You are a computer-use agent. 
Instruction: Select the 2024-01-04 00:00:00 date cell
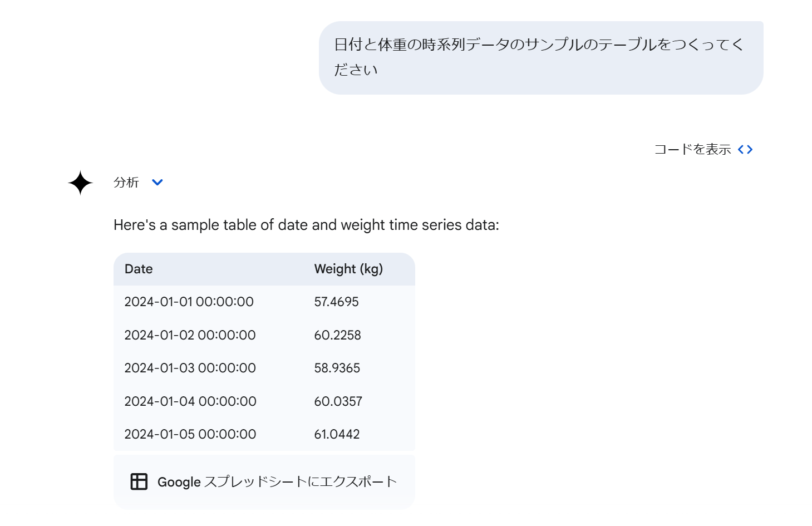(190, 401)
